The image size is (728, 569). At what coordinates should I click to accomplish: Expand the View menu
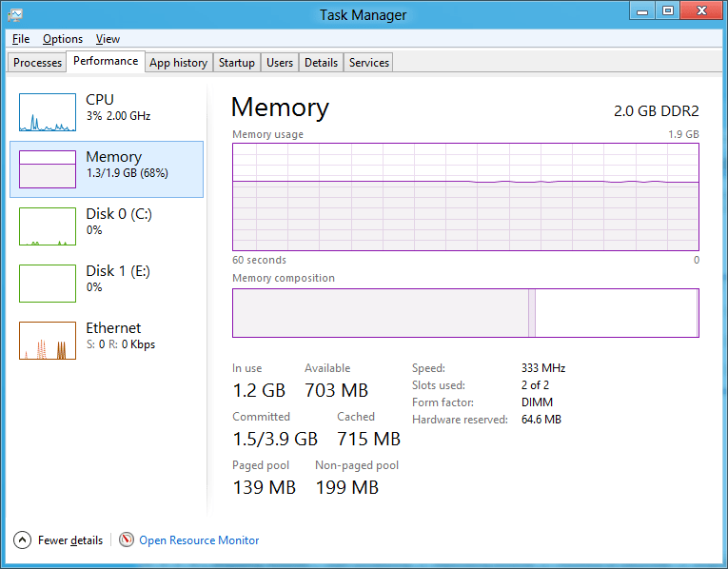pyautogui.click(x=108, y=39)
